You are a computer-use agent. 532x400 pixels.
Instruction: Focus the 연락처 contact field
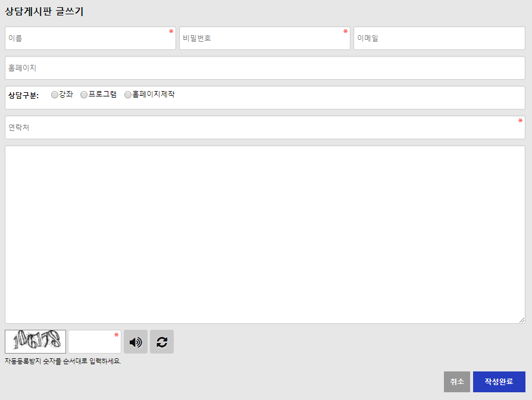[x=265, y=127]
